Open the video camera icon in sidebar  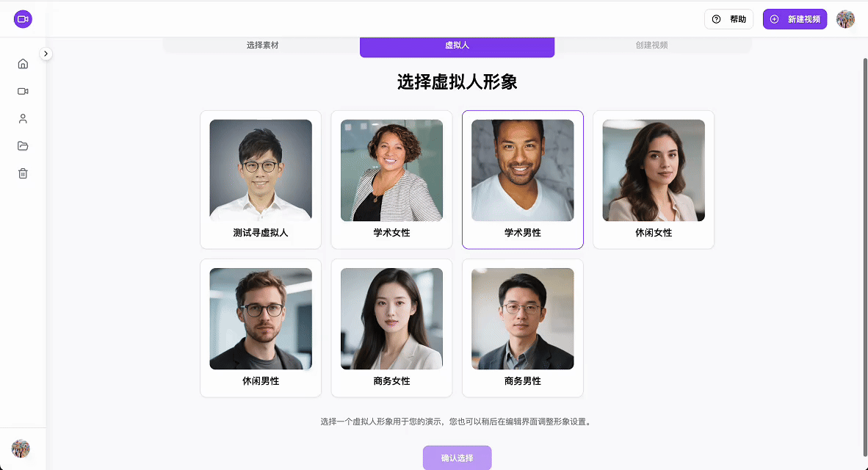point(23,91)
